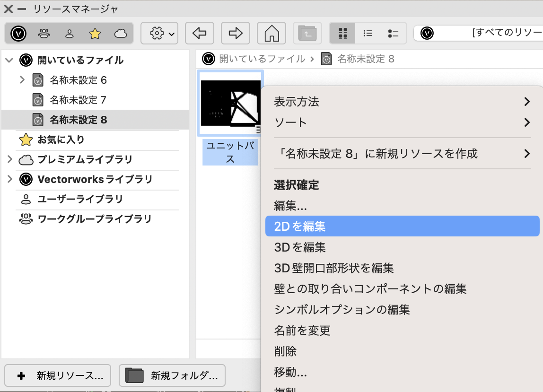Open the gear settings dropdown
The height and width of the screenshot is (392, 543).
pos(159,34)
